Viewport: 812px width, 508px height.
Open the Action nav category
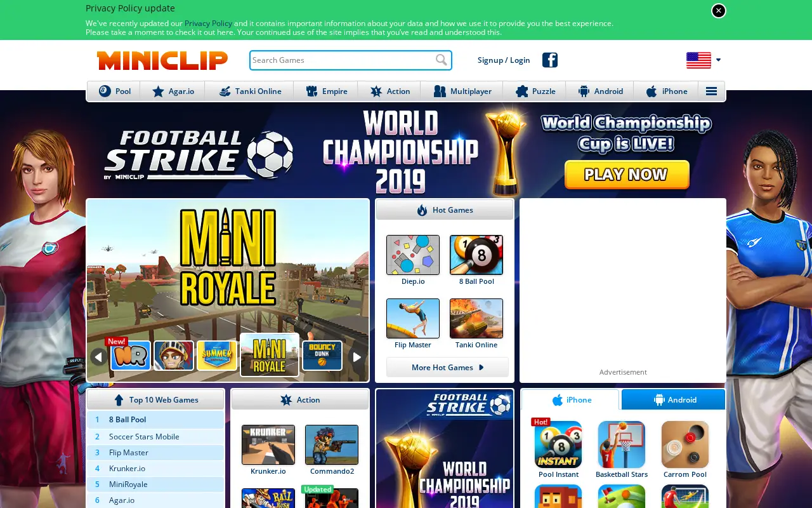390,91
